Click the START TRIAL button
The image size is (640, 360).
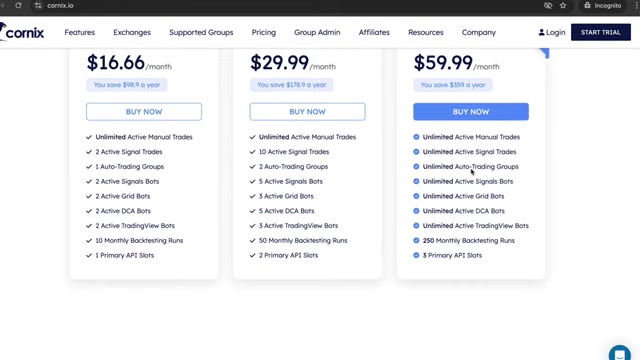tap(600, 32)
